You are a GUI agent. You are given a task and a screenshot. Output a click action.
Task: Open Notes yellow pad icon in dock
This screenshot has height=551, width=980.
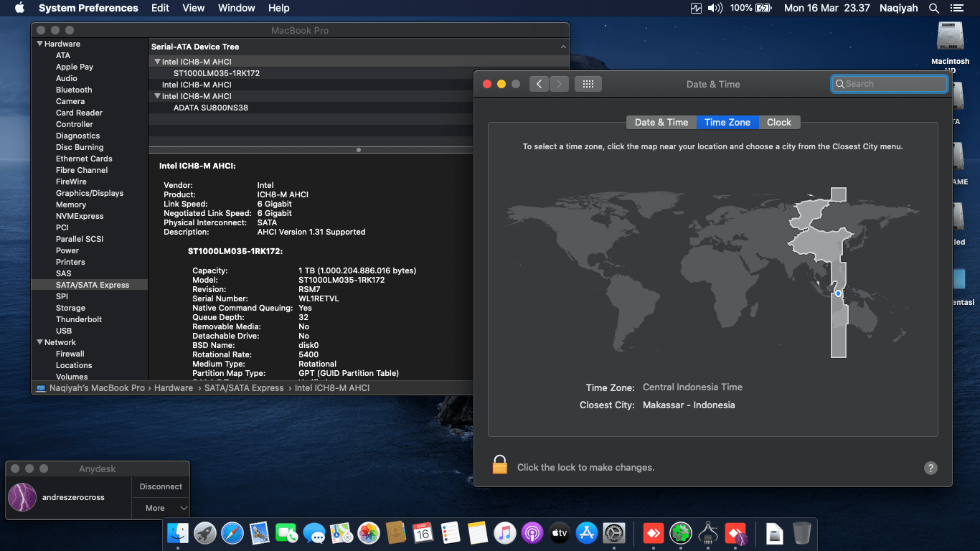[478, 533]
